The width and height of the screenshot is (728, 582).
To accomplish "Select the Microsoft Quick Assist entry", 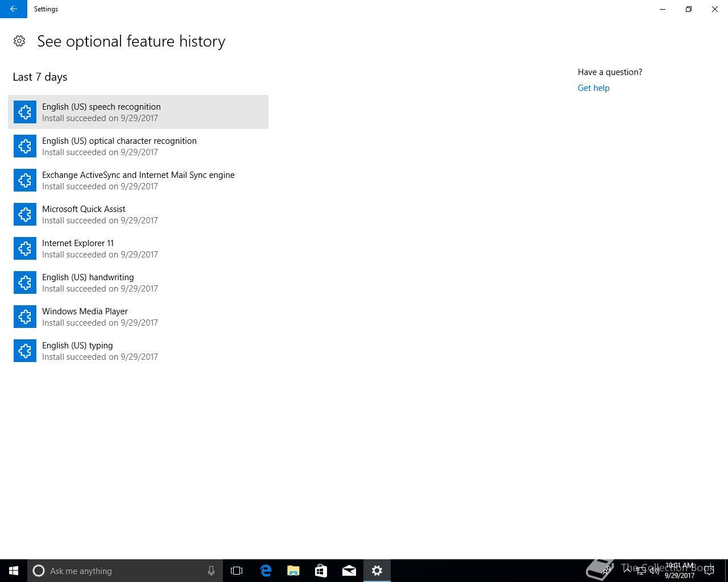I will [138, 214].
